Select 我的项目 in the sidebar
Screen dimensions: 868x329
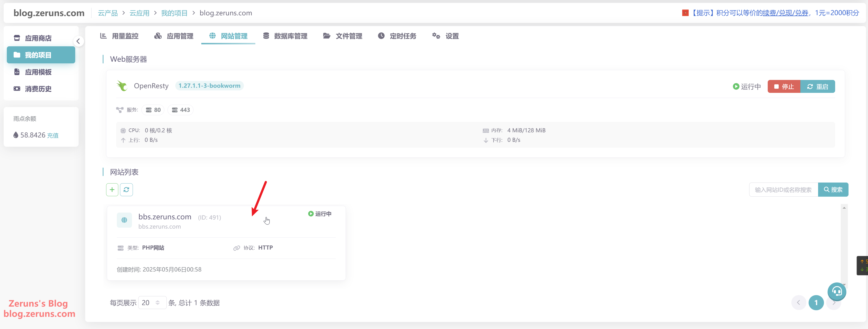click(x=41, y=55)
